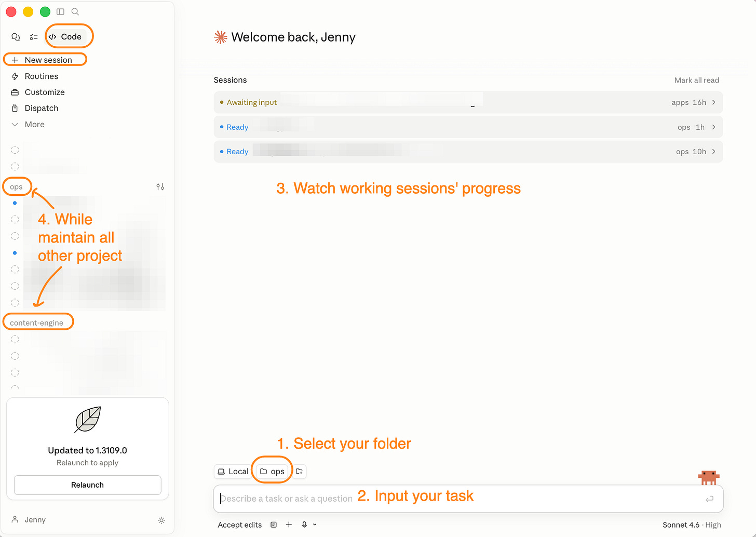
Task: Open filter settings icon next to ops
Action: (x=160, y=186)
